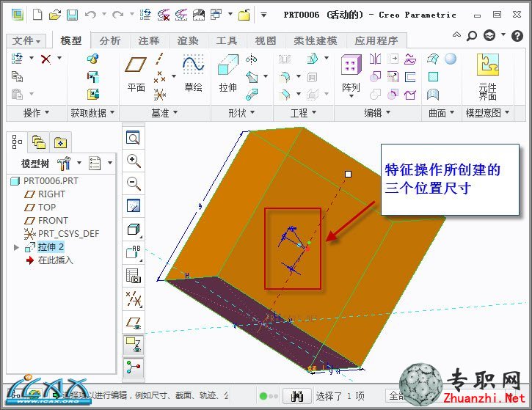Screen dimensions: 532x410
Task: Open the search magnifier at top right
Action: point(472,35)
